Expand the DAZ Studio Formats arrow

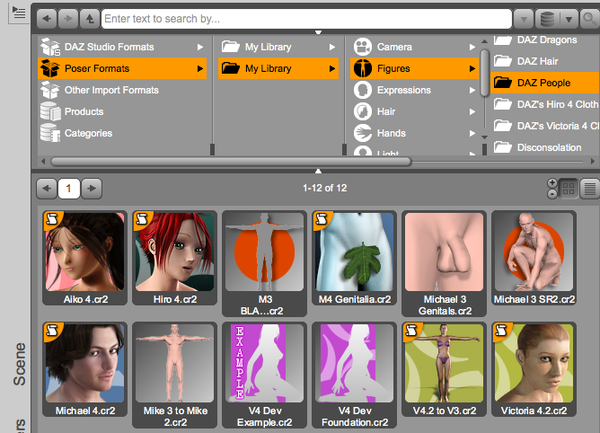click(x=200, y=47)
